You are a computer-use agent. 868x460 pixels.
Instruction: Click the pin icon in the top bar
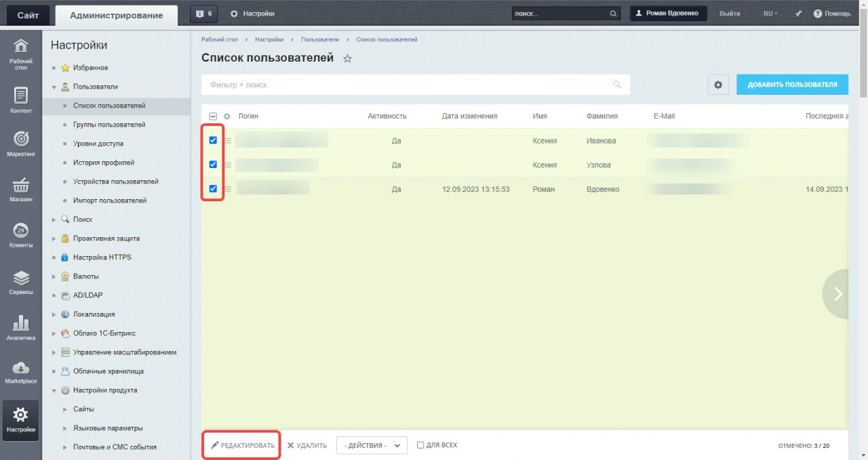pyautogui.click(x=798, y=14)
